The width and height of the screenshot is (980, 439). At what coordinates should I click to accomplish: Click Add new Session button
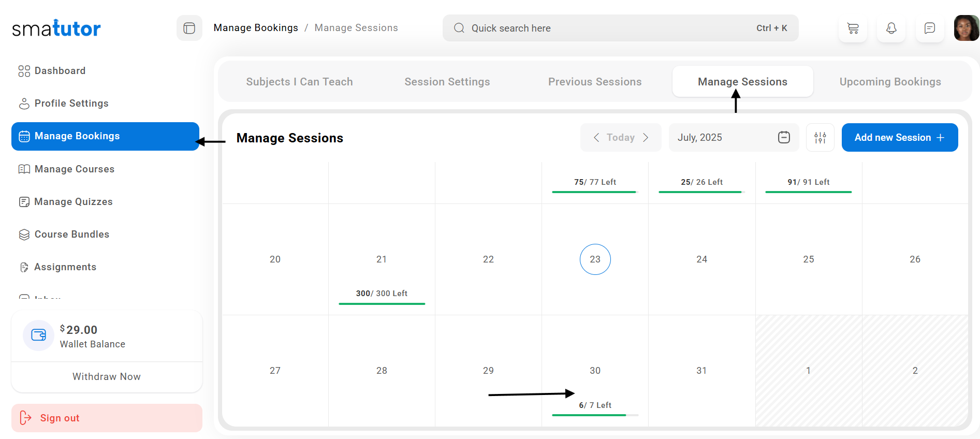point(899,138)
